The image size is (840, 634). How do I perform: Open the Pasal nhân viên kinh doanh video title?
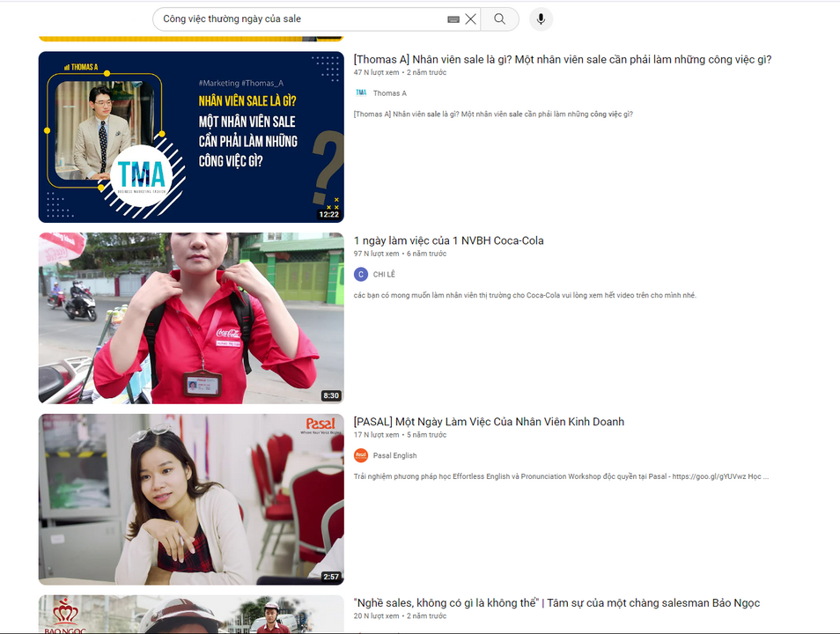[x=489, y=421]
